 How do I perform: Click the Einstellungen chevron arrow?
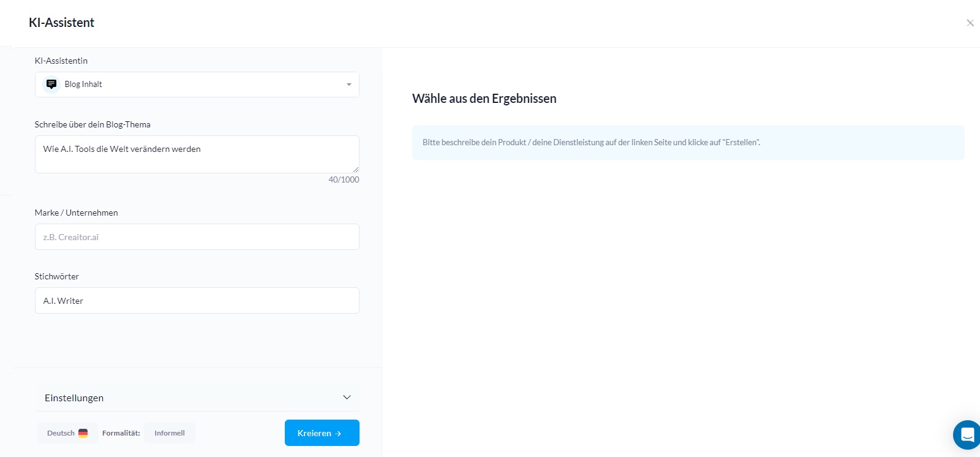[347, 398]
